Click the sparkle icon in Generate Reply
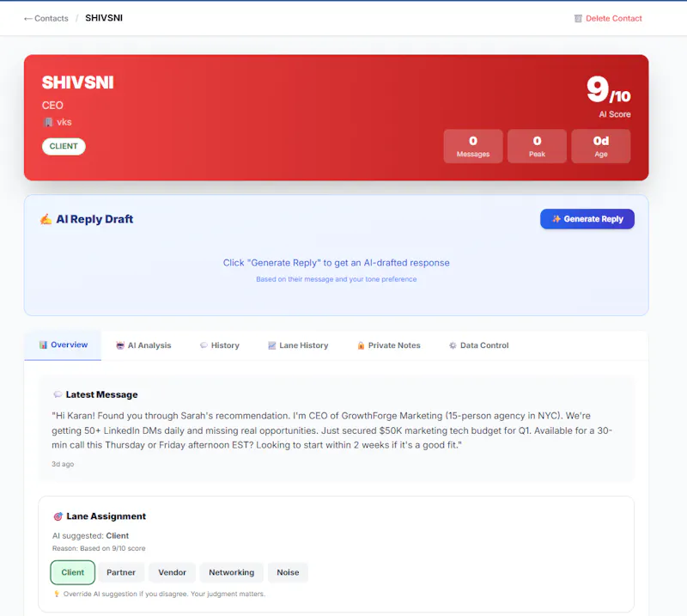This screenshot has height=616, width=687. click(x=556, y=219)
